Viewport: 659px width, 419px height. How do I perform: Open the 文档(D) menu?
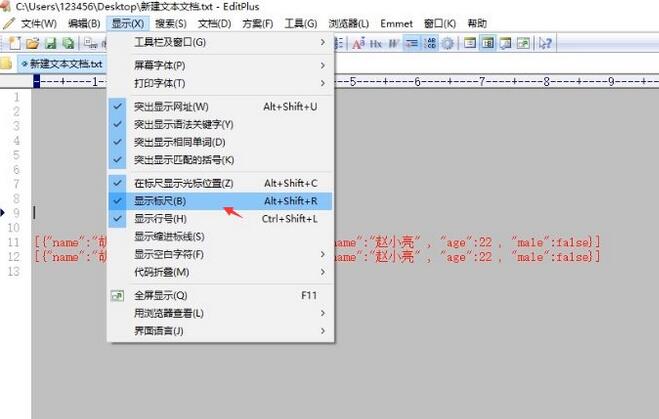pos(214,24)
